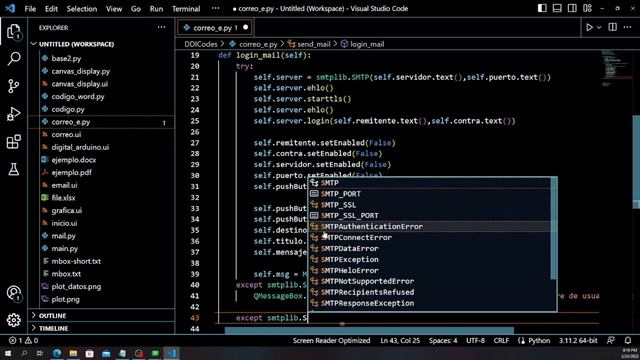
Task: Toggle the bottom Panel visibility
Action: coord(557,8)
